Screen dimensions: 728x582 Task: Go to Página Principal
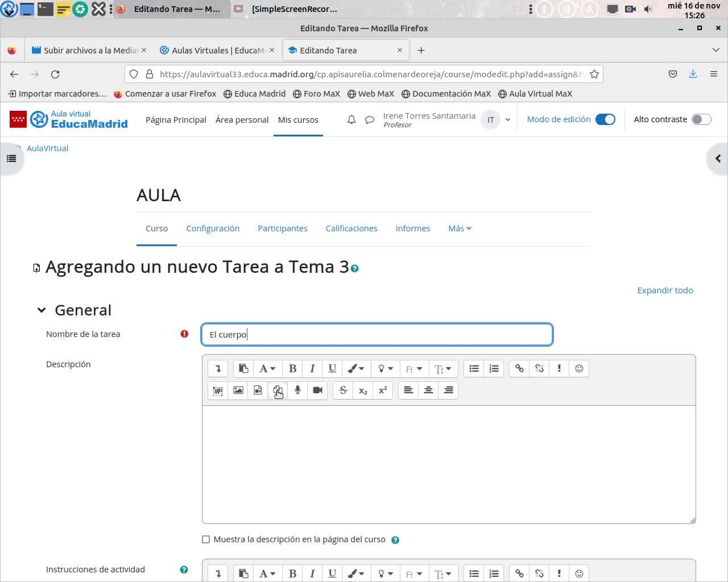176,120
